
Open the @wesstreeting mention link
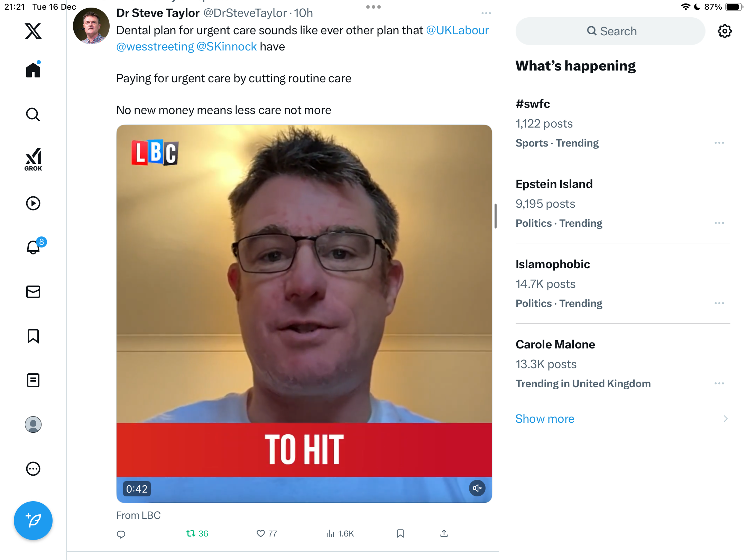pos(155,46)
